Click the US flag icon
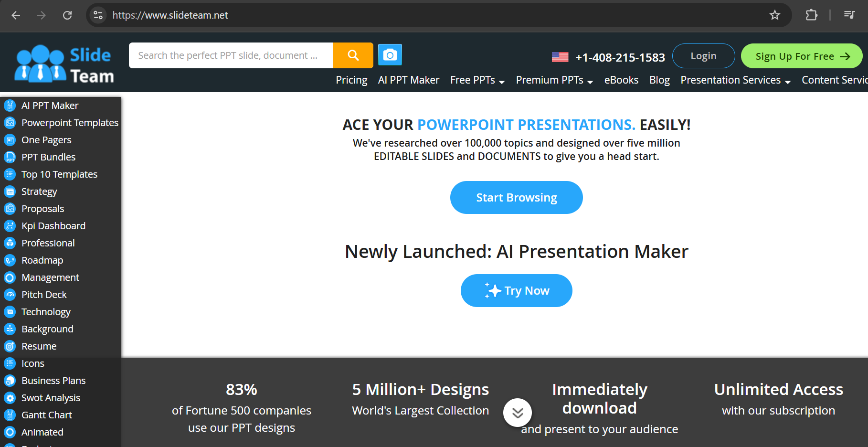Image resolution: width=868 pixels, height=447 pixels. tap(560, 57)
